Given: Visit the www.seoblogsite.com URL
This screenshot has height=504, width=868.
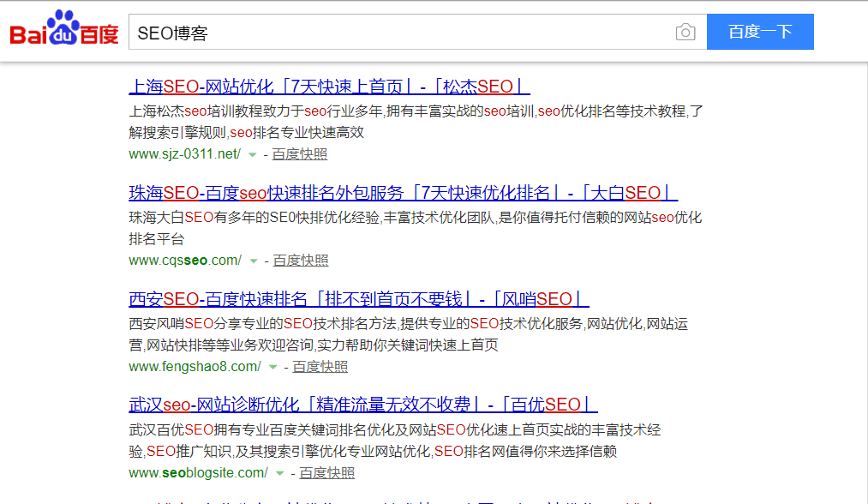Looking at the screenshot, I should tap(199, 473).
